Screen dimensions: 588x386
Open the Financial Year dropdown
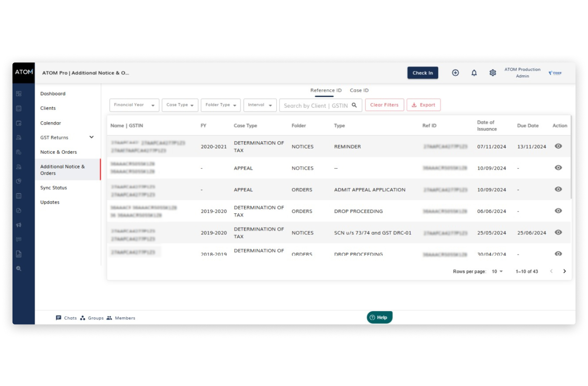[134, 105]
